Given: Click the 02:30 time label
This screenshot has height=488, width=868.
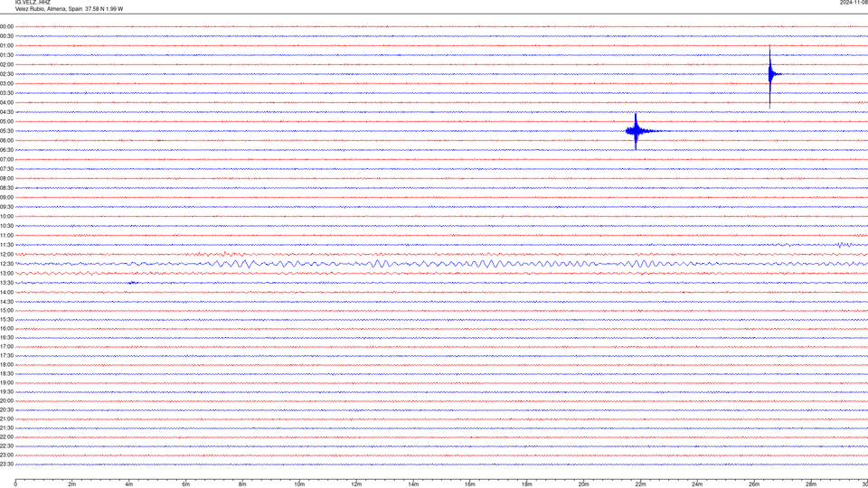Looking at the screenshot, I should click(x=6, y=74).
